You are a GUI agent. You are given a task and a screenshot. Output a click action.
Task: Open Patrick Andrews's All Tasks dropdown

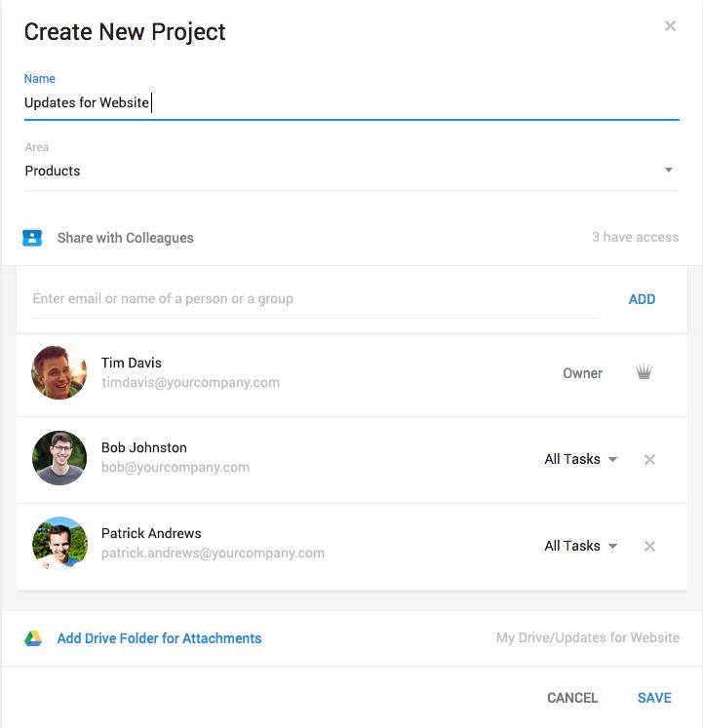(581, 546)
